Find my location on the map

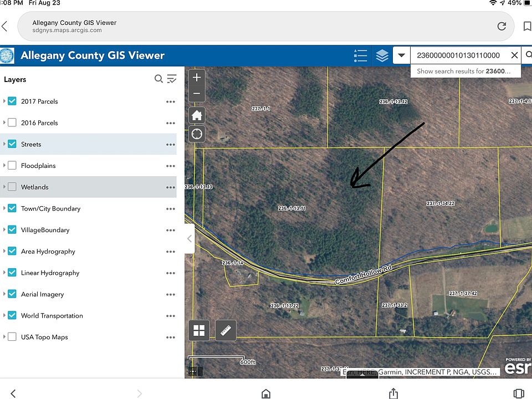tap(197, 134)
